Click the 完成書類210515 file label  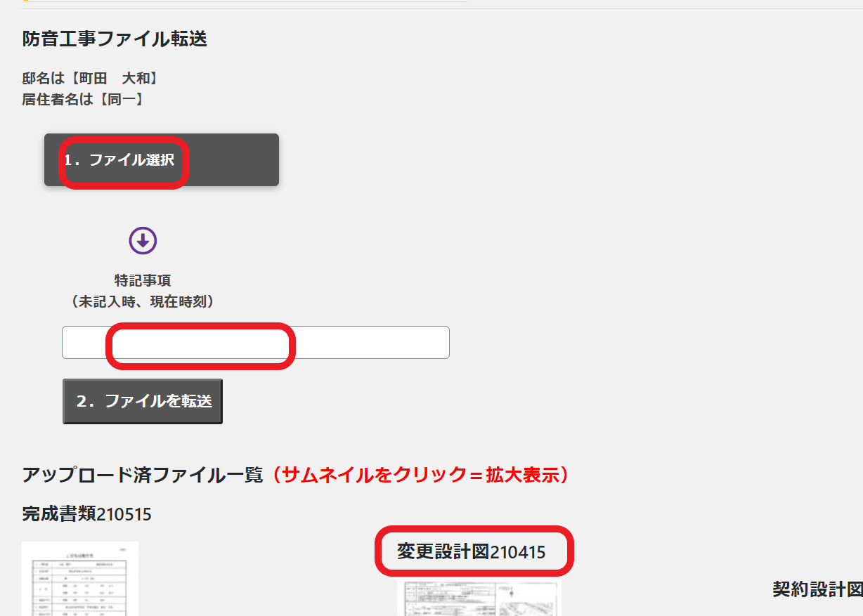pos(86,514)
